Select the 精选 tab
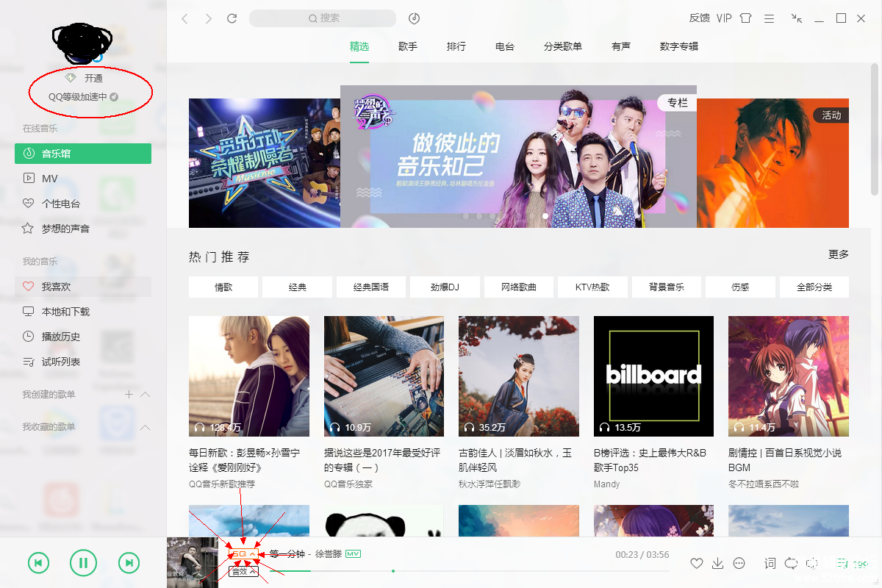Image resolution: width=882 pixels, height=588 pixels. tap(359, 46)
